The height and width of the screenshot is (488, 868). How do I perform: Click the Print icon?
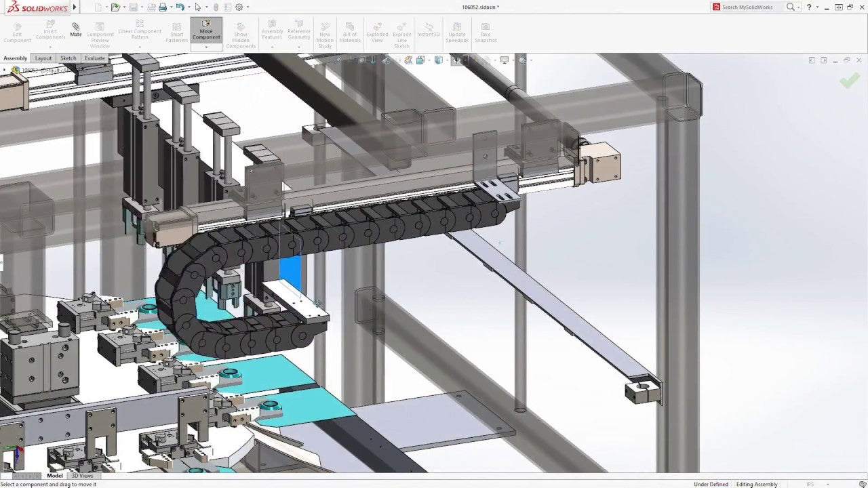tap(163, 7)
